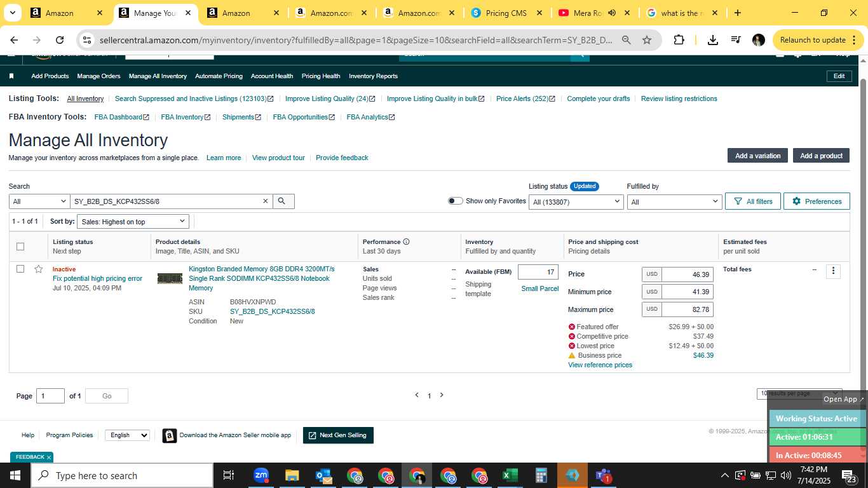The image size is (868, 488).
Task: Switch to the Pricing CMS browser tab
Action: (506, 13)
